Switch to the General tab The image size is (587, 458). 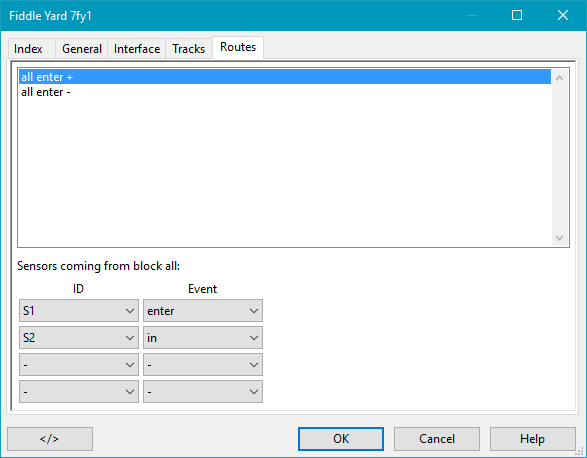pos(82,49)
